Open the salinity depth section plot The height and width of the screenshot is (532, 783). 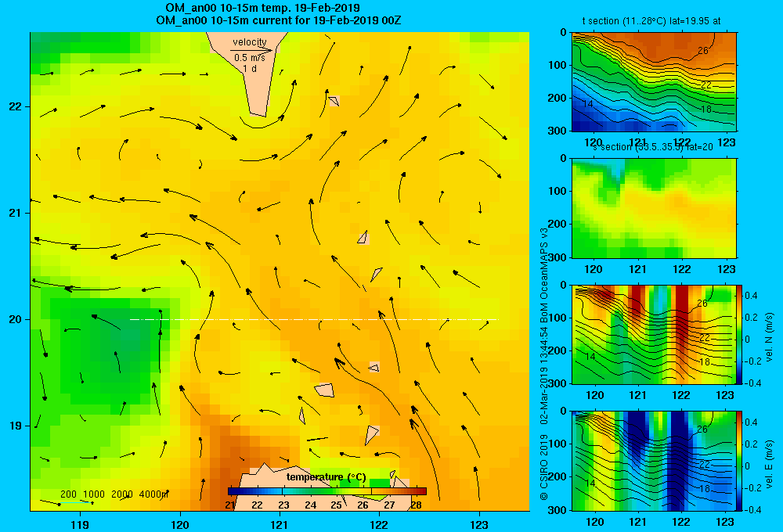click(654, 208)
